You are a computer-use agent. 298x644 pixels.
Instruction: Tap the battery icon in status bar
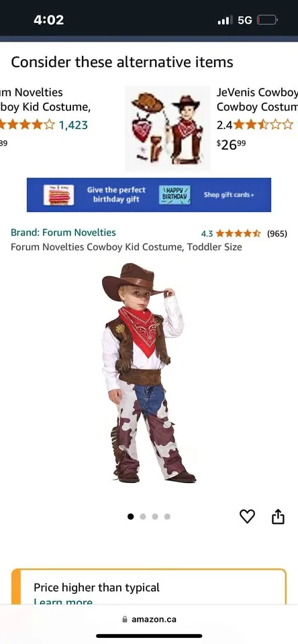[267, 19]
